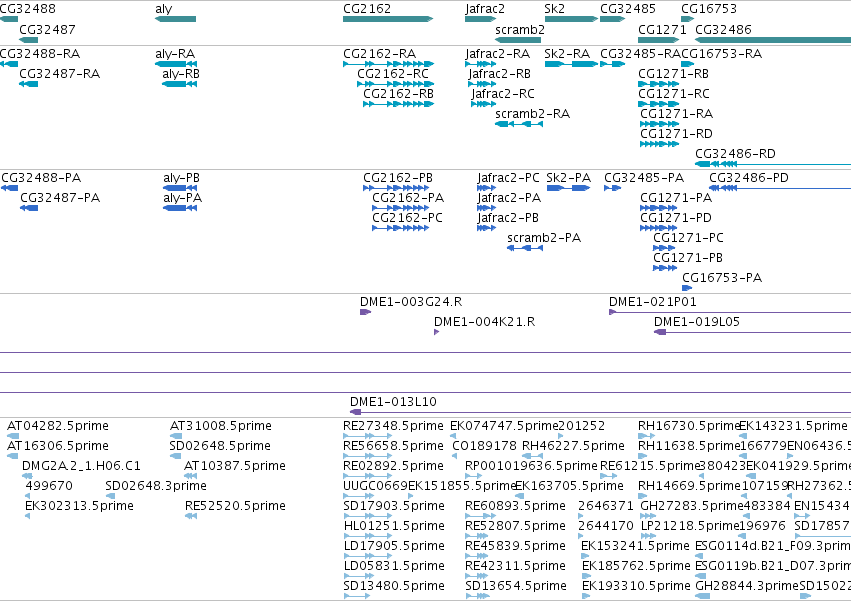Image resolution: width=851 pixels, height=601 pixels.
Task: Select the CG2162-PA protein
Action: pyautogui.click(x=401, y=208)
